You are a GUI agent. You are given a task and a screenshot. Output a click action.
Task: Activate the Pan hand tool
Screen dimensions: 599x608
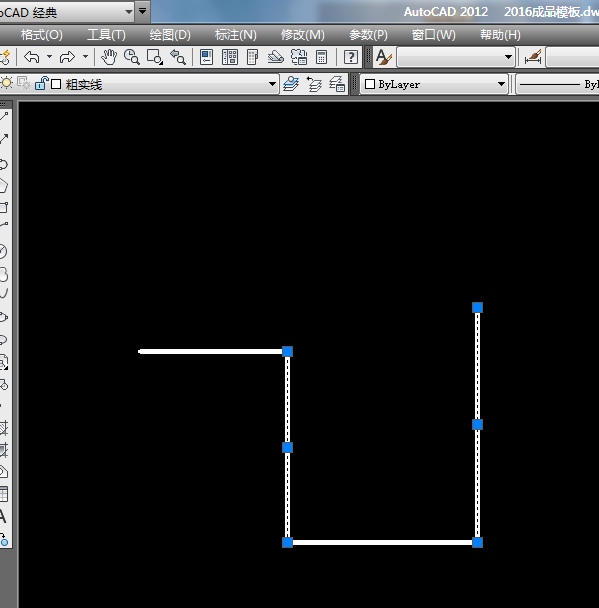pos(109,57)
